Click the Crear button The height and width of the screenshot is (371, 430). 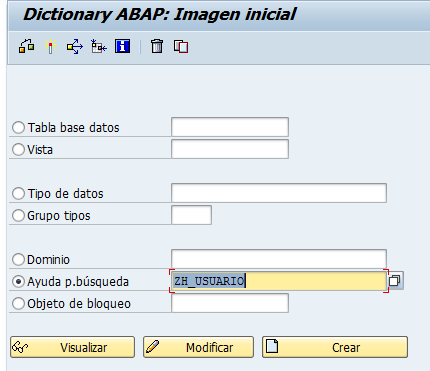tap(335, 347)
